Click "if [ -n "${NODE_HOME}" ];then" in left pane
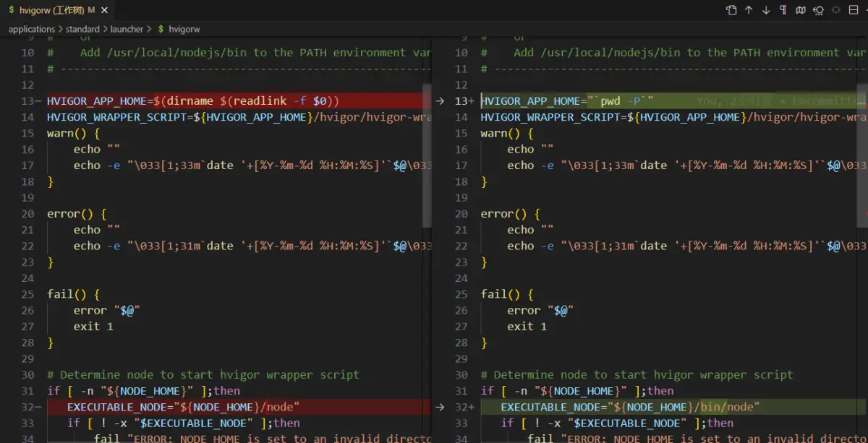 click(143, 391)
